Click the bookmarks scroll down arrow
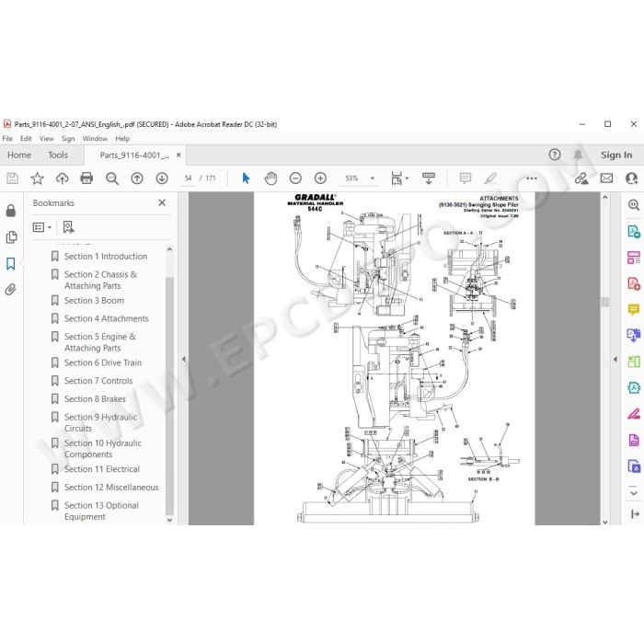The width and height of the screenshot is (644, 644). [x=169, y=520]
